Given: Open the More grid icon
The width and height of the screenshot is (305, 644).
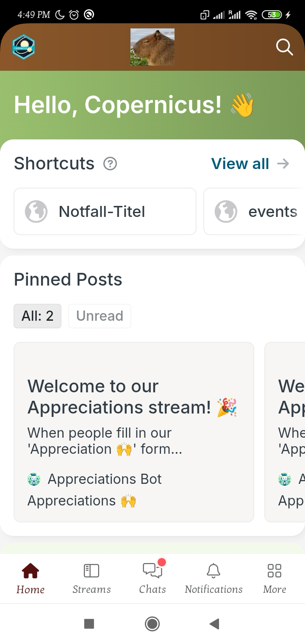Looking at the screenshot, I should click(274, 570).
